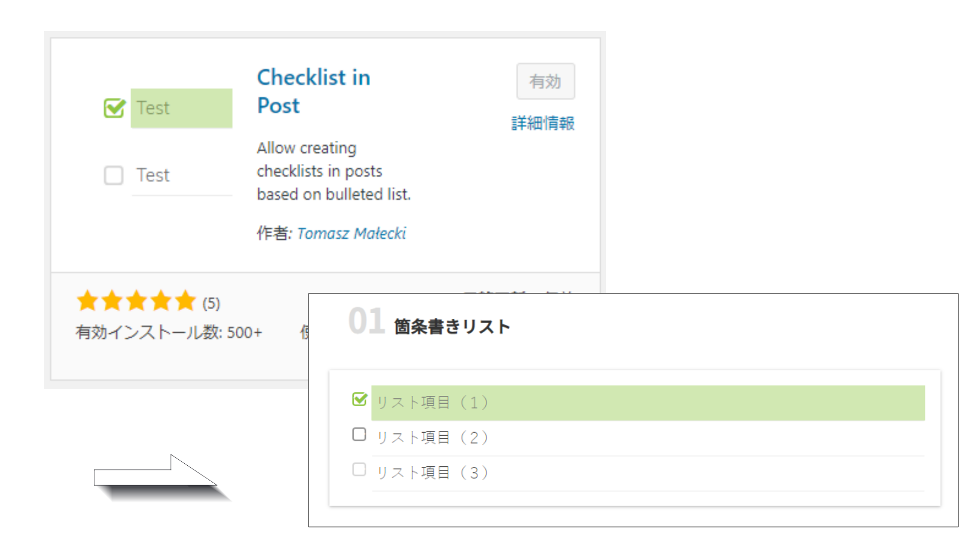This screenshot has width=980, height=551.
Task: Check the リスト項目（3）checkbox
Action: click(x=359, y=470)
